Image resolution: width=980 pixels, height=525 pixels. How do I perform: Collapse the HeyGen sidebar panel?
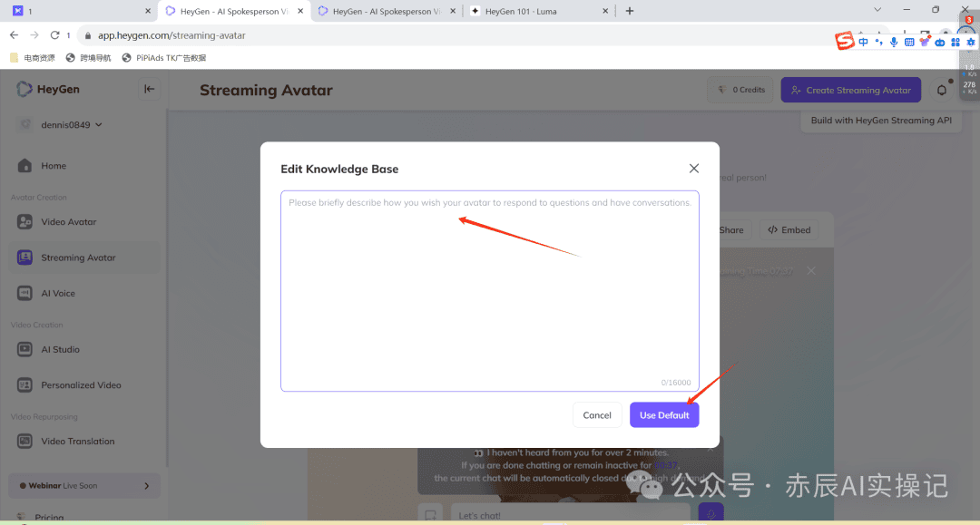150,89
